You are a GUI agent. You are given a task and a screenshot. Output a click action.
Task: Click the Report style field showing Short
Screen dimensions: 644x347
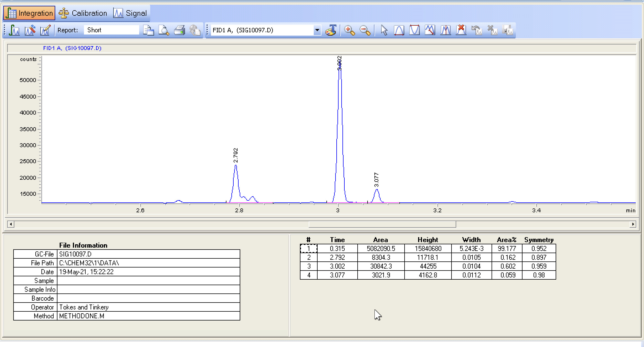111,30
